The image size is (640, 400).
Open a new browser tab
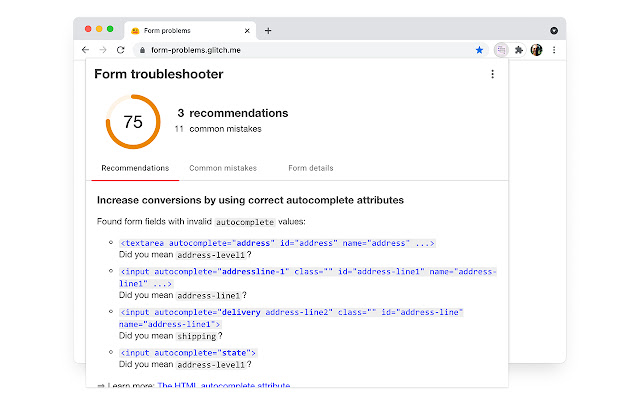268,30
